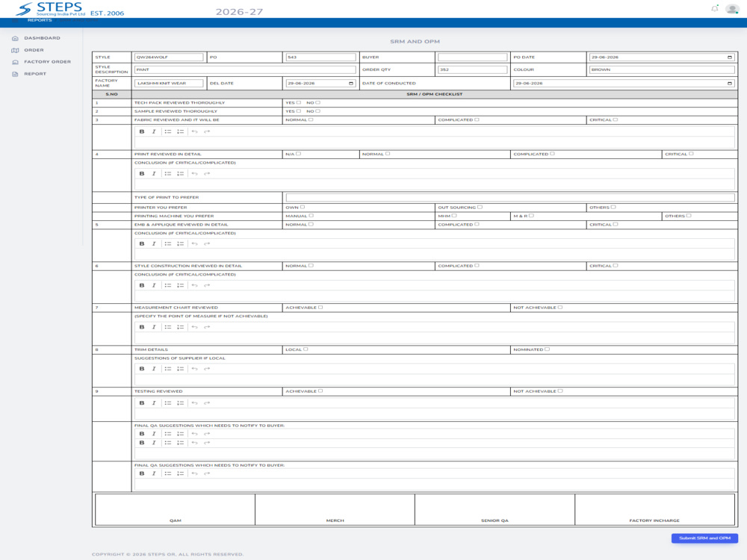Click the STEPS company logo
Screen dimensions: 747x560
pos(70,9)
